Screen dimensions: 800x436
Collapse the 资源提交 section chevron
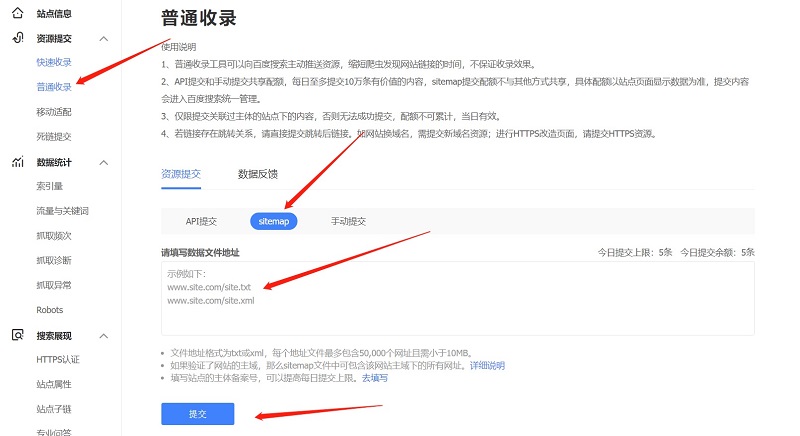(104, 39)
